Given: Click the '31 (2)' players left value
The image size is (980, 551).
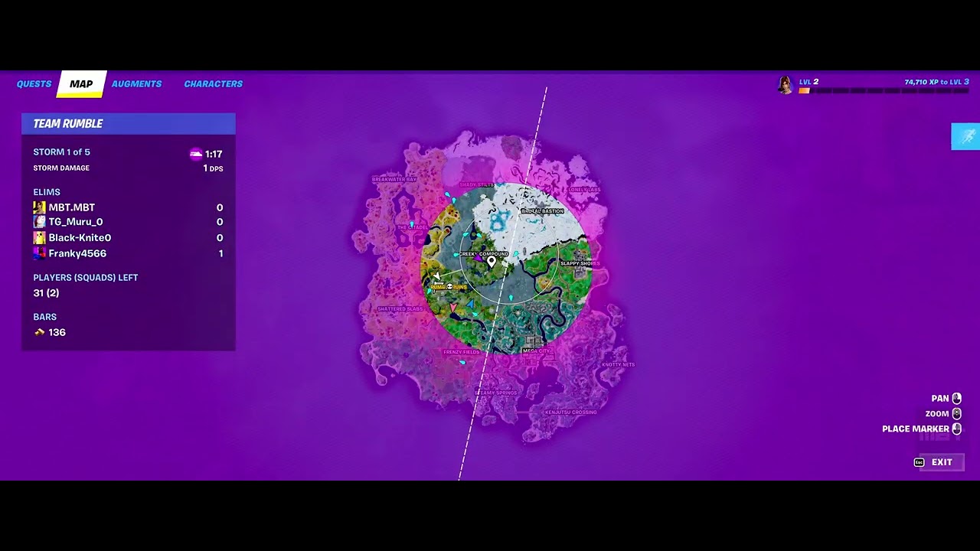Looking at the screenshot, I should pos(46,293).
